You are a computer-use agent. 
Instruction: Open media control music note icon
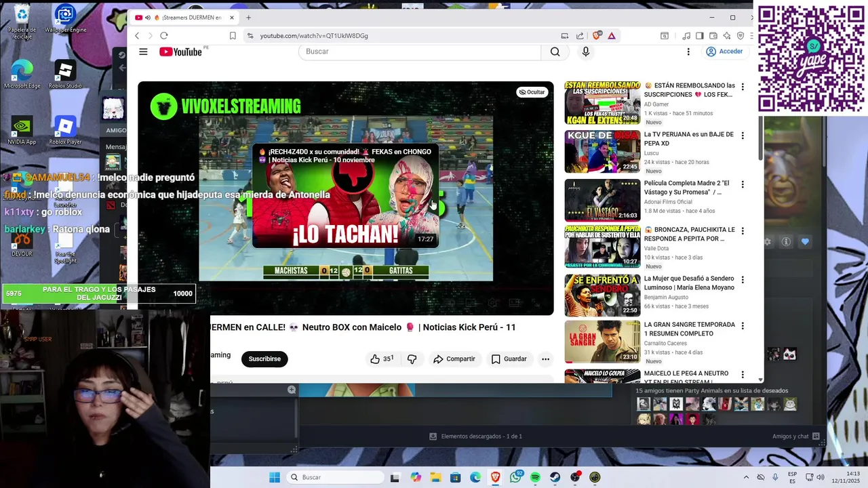(686, 35)
